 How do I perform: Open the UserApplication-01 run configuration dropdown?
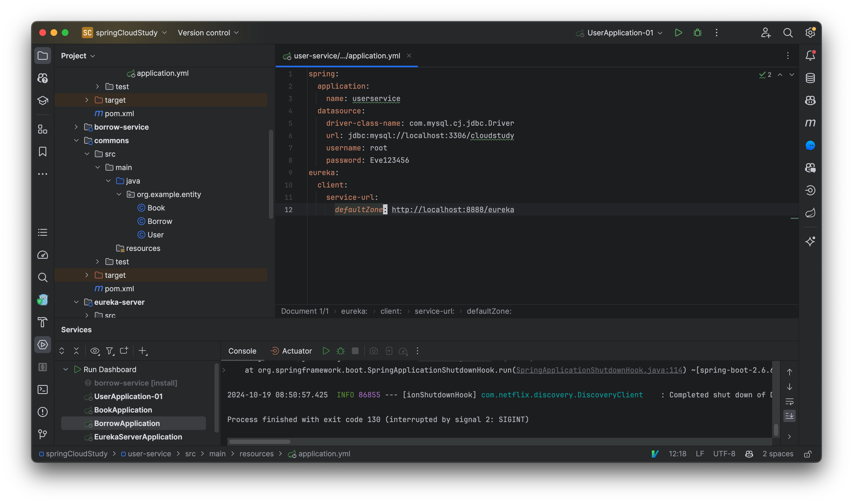pos(619,33)
